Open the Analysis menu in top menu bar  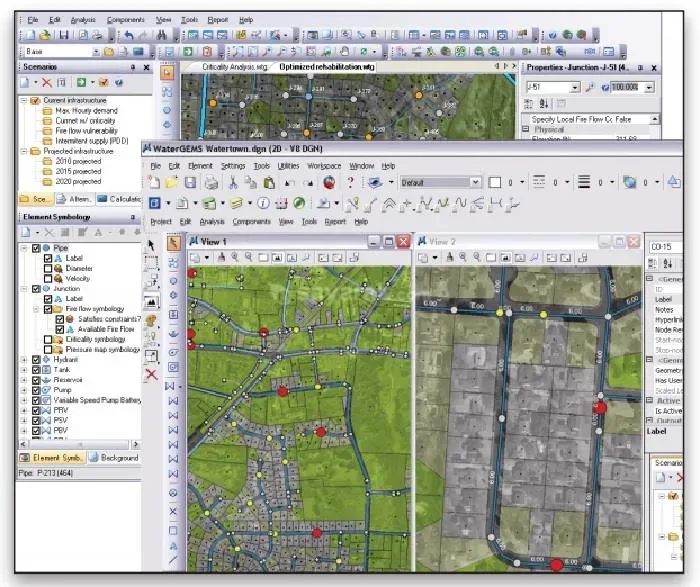[83, 20]
